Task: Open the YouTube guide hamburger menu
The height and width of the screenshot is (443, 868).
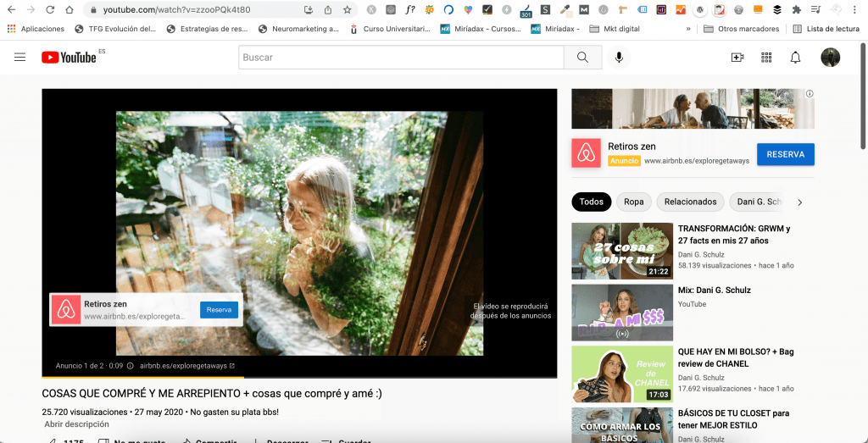Action: point(20,57)
